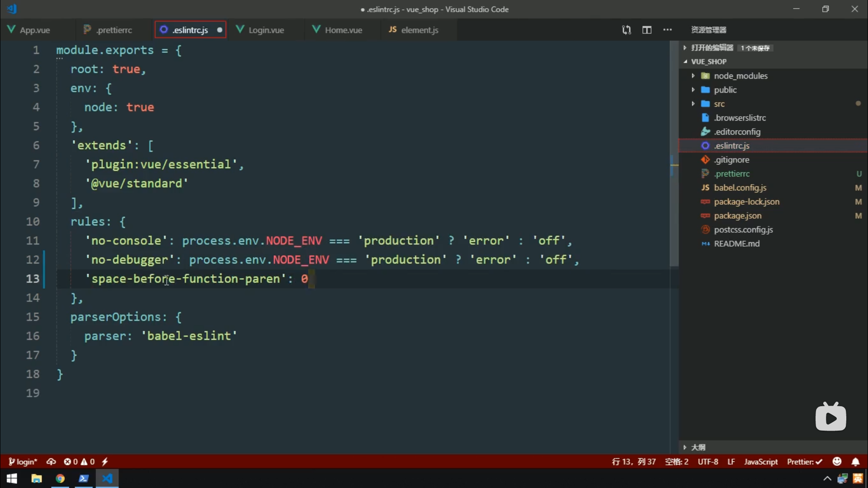This screenshot has height=488, width=868.
Task: Expand the src folder
Action: (719, 103)
